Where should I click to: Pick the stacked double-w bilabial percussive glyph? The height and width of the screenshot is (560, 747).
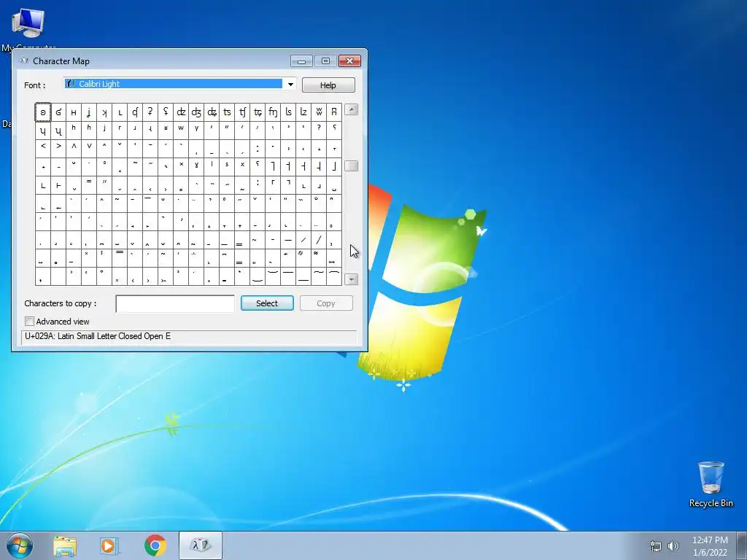(x=319, y=112)
